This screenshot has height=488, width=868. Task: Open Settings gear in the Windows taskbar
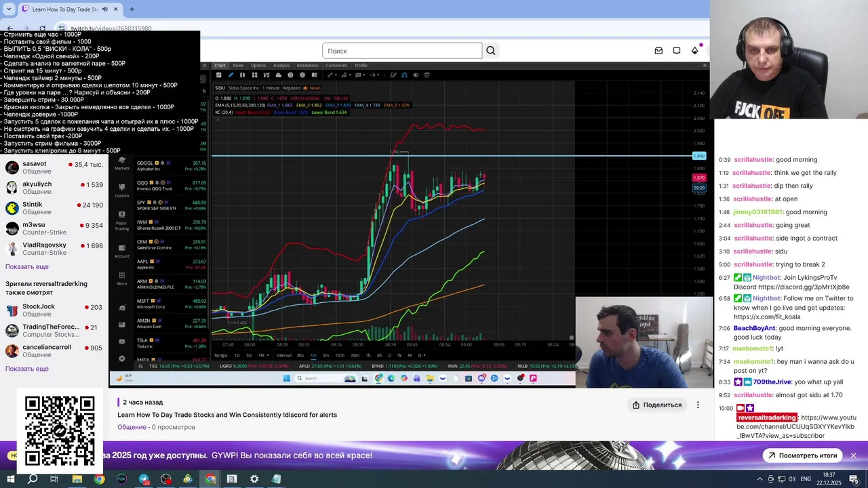point(254,479)
